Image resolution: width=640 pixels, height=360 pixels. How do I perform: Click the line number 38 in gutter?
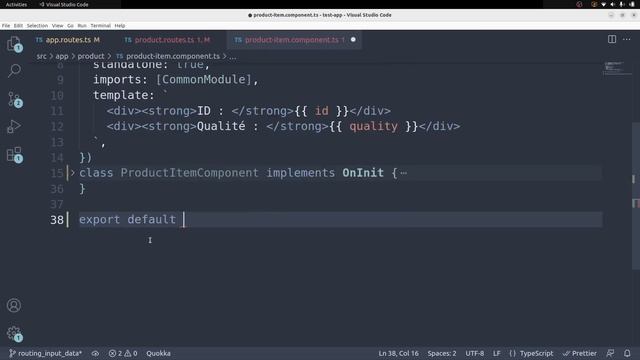point(57,220)
